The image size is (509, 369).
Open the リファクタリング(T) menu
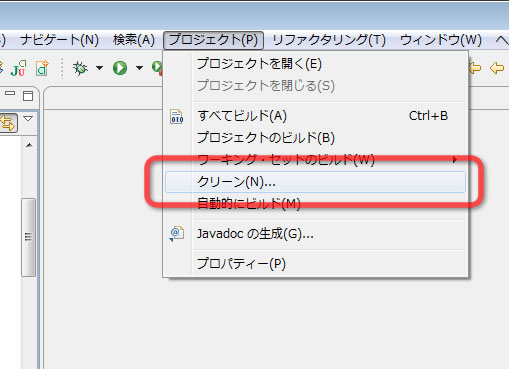pyautogui.click(x=329, y=40)
